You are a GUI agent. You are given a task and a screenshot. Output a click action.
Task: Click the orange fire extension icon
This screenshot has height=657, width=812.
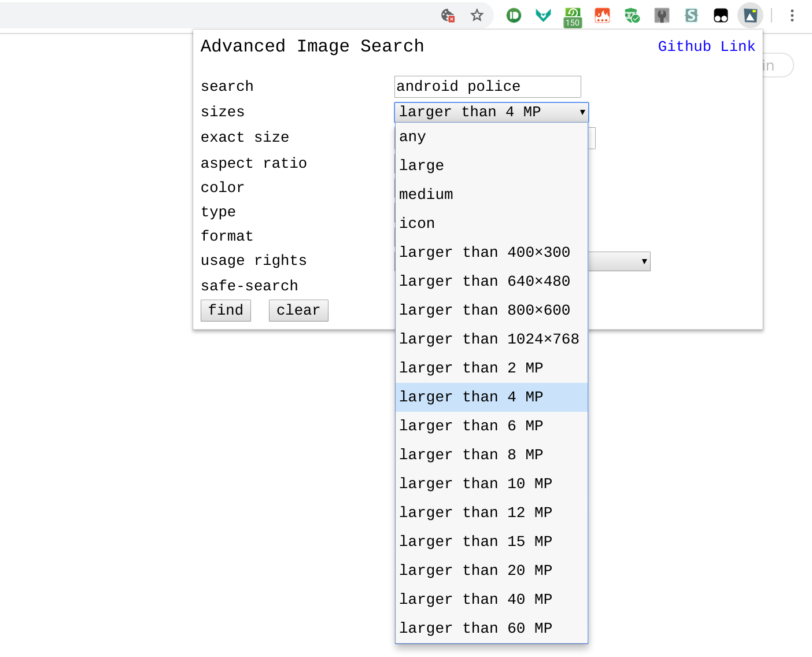click(x=602, y=16)
